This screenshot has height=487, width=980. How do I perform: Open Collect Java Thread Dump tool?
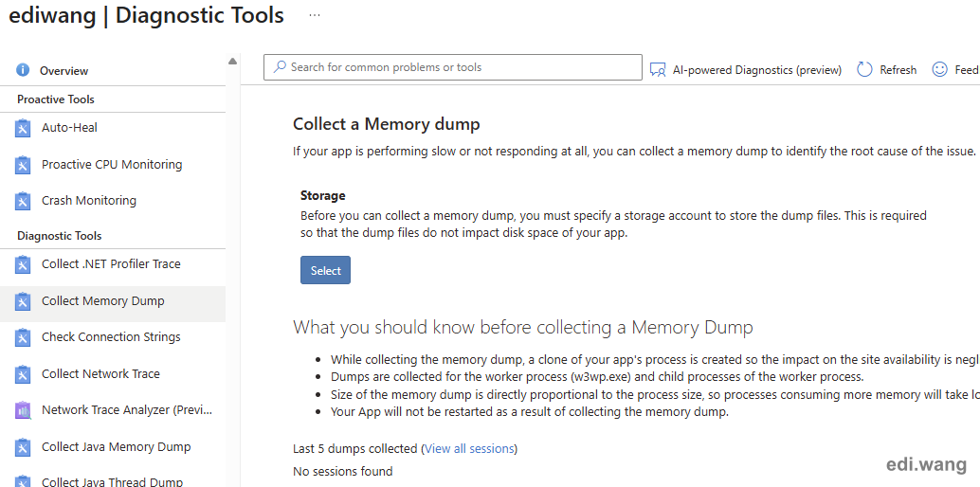coord(112,481)
